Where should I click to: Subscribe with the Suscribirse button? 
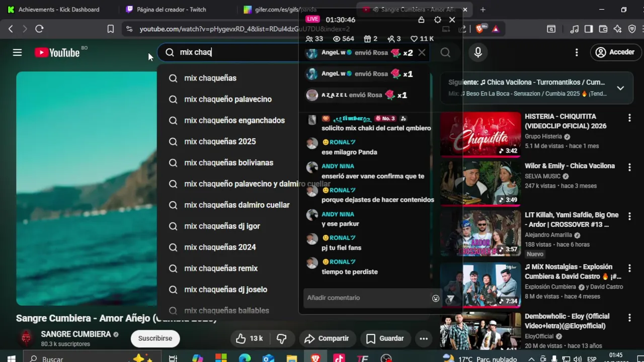pos(155,338)
